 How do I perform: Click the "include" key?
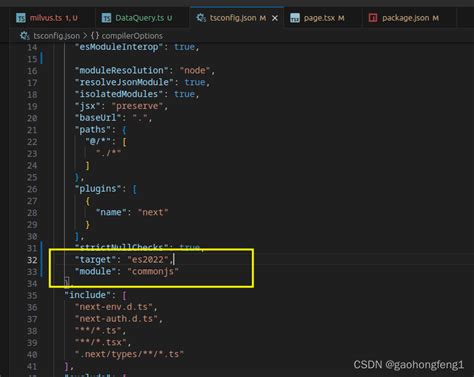[x=87, y=295]
